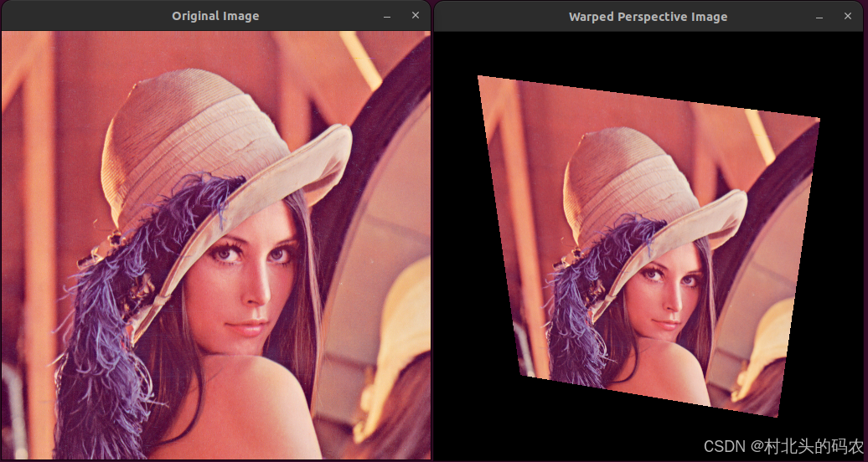Click the Original Image title bar text
Image resolution: width=868 pixels, height=462 pixels.
tap(215, 16)
